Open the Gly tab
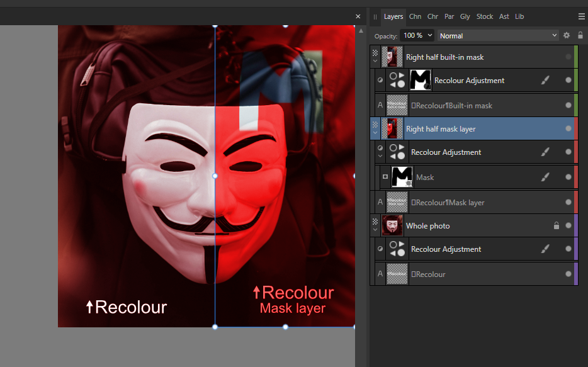 click(x=465, y=16)
